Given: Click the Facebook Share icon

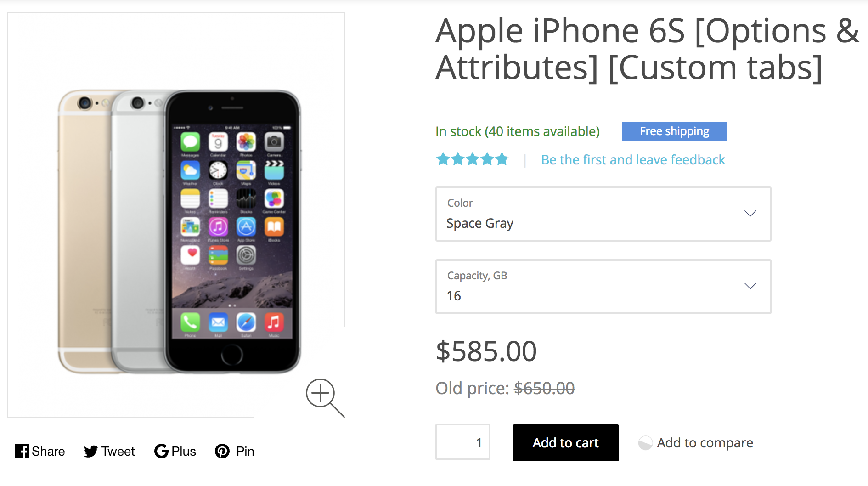Looking at the screenshot, I should point(22,451).
